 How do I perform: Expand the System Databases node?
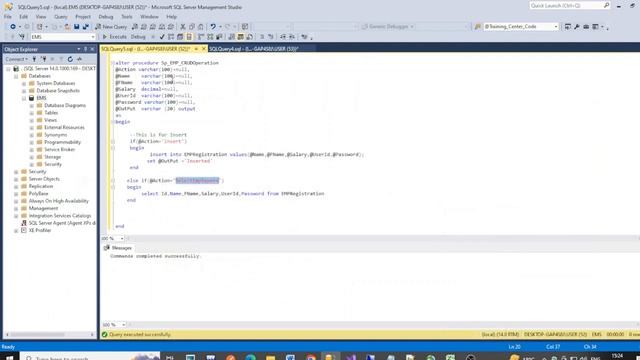pyautogui.click(x=24, y=84)
